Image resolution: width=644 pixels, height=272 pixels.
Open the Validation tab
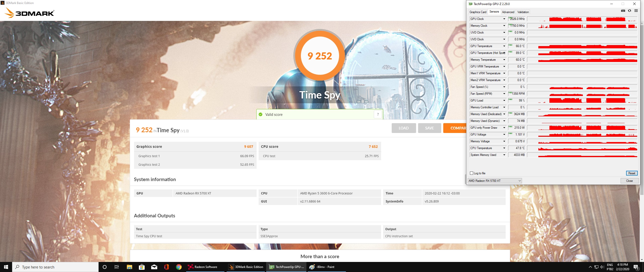[523, 12]
